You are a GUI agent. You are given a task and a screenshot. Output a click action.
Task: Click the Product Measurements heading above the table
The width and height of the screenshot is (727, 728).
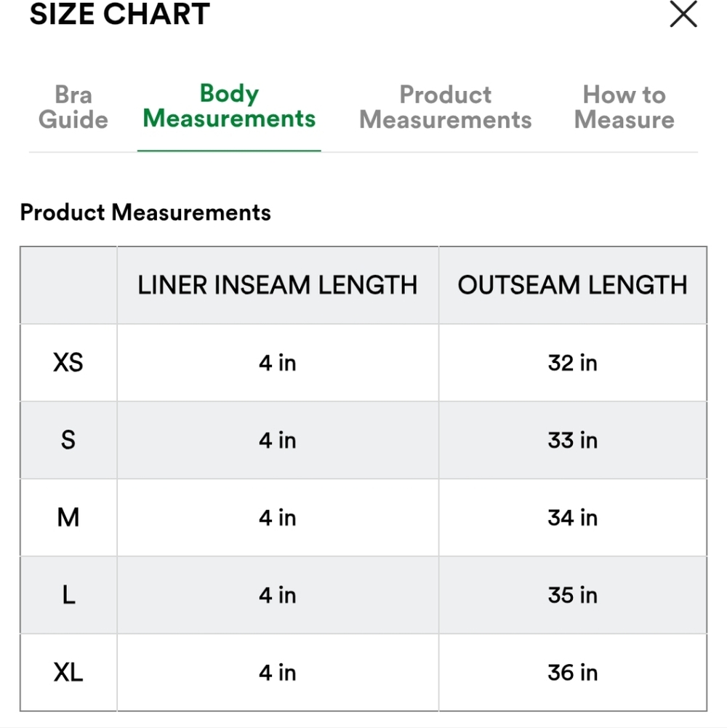[145, 212]
